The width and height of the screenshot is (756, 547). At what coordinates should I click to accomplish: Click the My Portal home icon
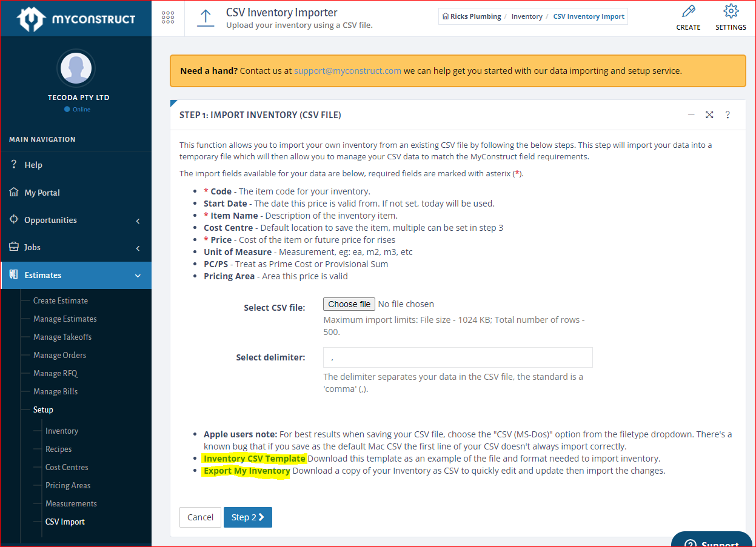pos(14,192)
